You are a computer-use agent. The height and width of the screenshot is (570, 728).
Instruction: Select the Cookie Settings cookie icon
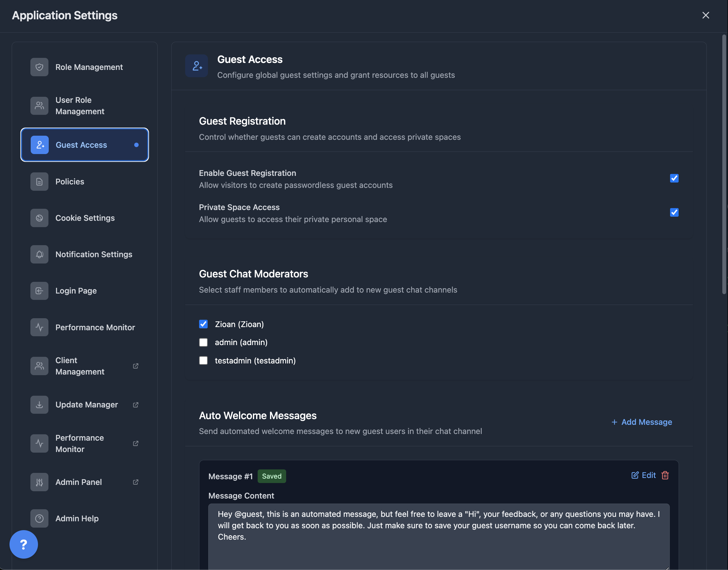click(x=39, y=218)
